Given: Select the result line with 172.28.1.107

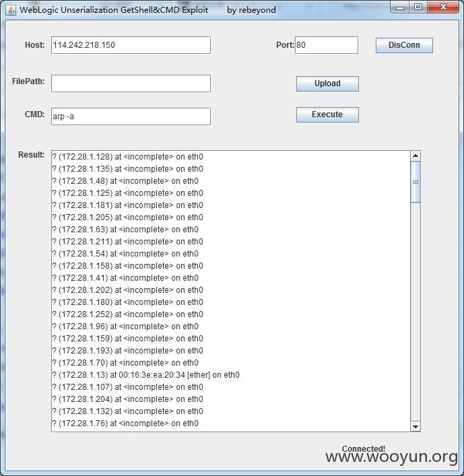Looking at the screenshot, I should click(127, 387).
